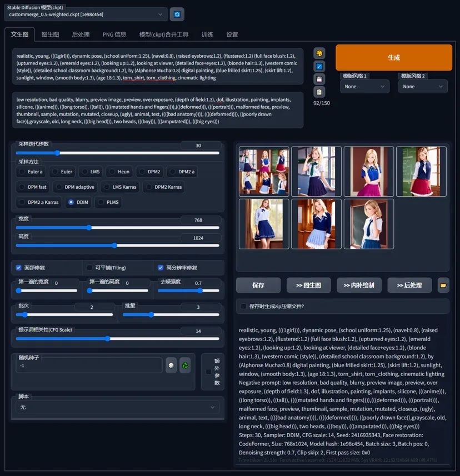
Task: Uncheck the 面部修复 face restoration checkbox
Action: point(19,268)
